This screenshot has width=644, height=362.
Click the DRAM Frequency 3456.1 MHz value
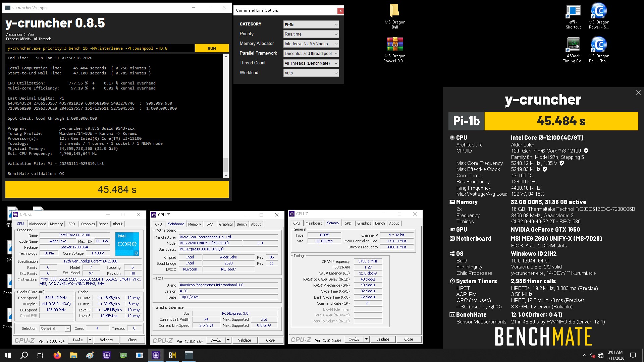tap(368, 261)
